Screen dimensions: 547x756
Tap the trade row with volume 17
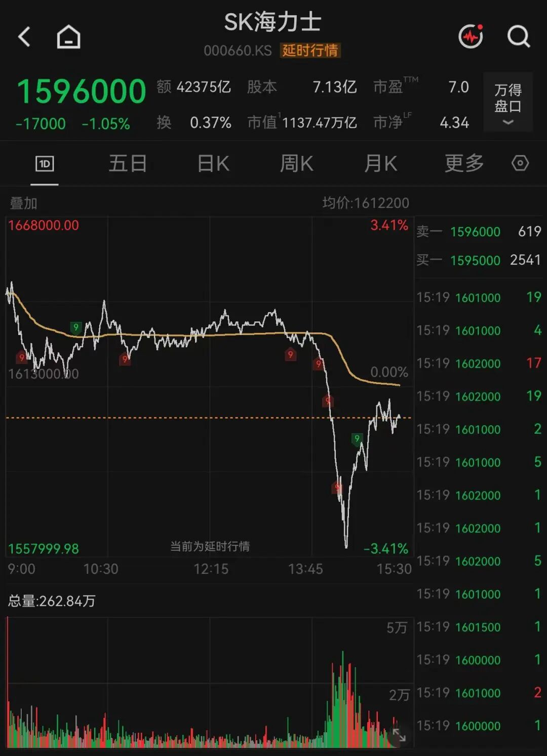point(479,363)
